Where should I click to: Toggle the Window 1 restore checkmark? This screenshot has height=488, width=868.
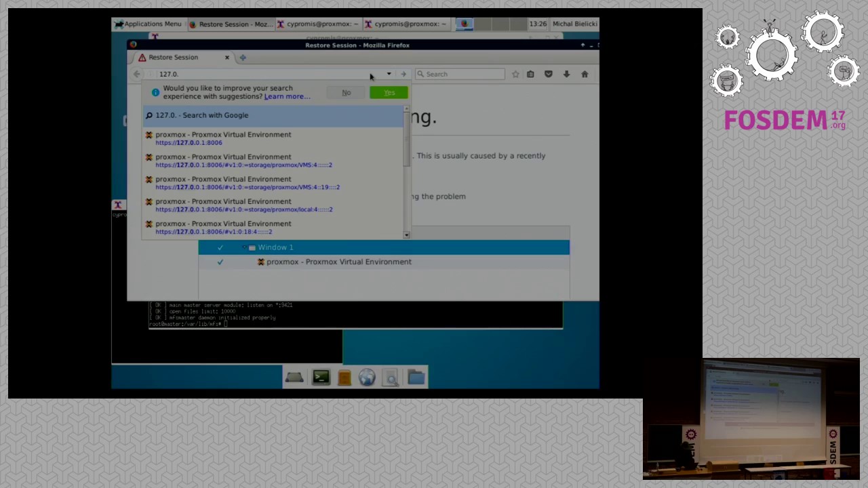(220, 247)
